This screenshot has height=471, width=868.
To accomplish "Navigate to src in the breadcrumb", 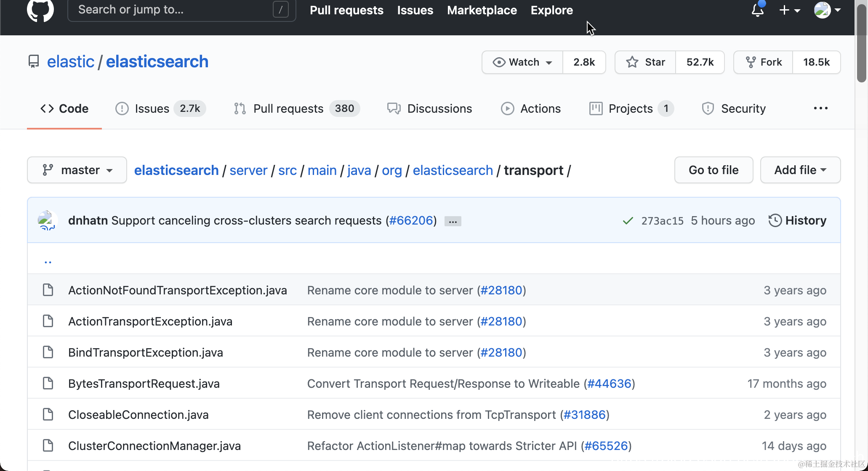I will [x=288, y=170].
